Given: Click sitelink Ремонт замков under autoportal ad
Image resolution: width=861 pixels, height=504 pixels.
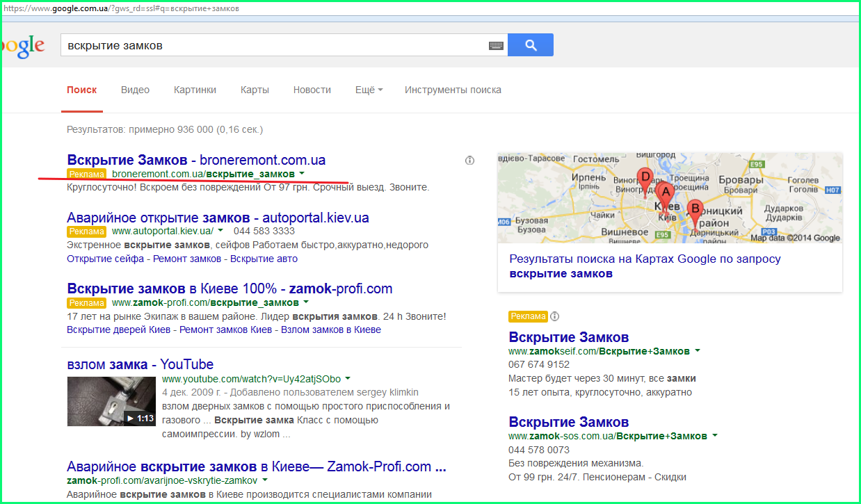Looking at the screenshot, I should click(x=187, y=259).
